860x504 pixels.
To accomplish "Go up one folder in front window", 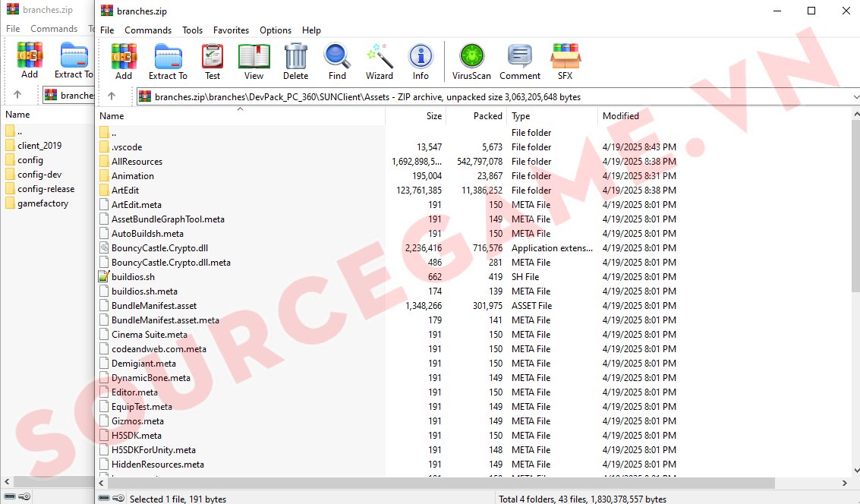I will coord(112,96).
